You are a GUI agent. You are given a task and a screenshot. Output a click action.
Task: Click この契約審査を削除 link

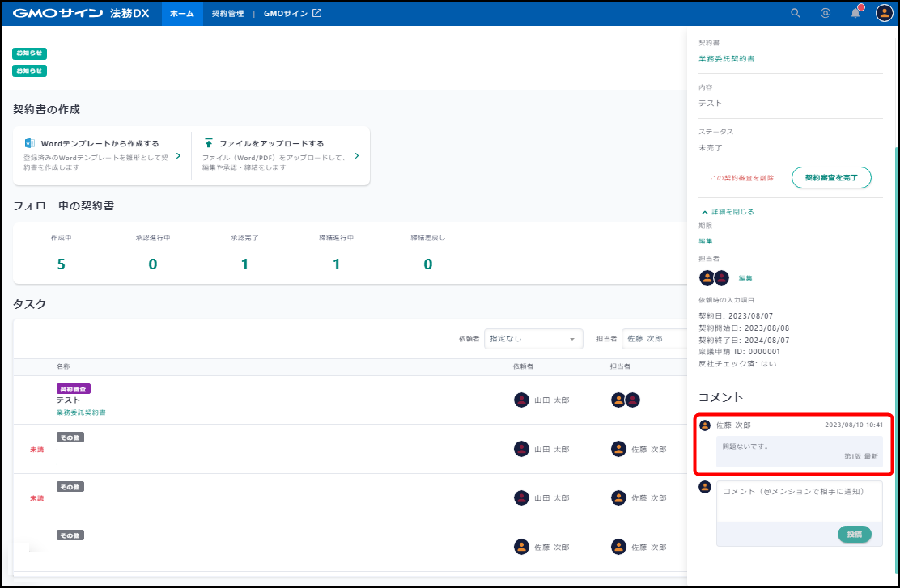coord(741,178)
